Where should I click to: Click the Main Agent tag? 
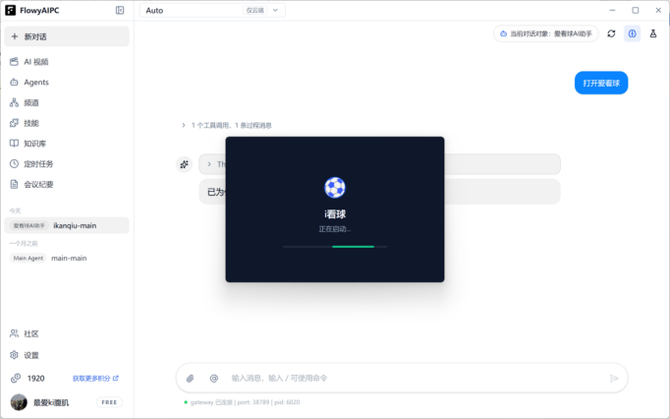tap(28, 258)
